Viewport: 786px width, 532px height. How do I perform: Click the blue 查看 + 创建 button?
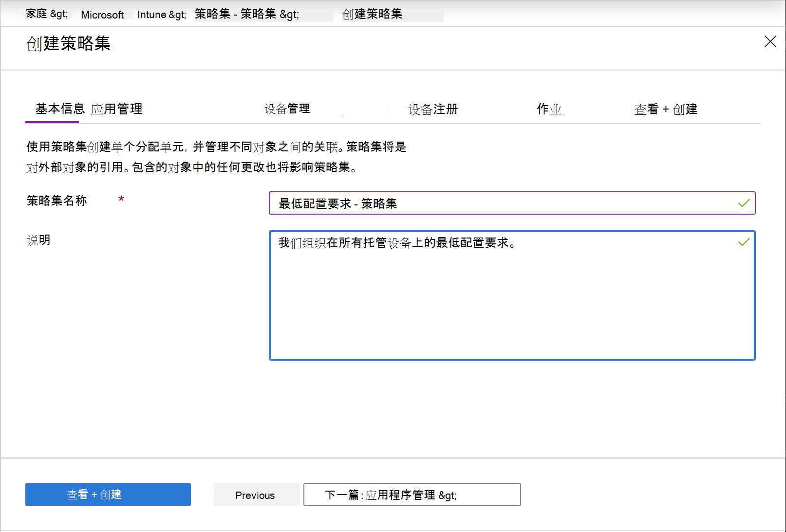click(x=108, y=495)
